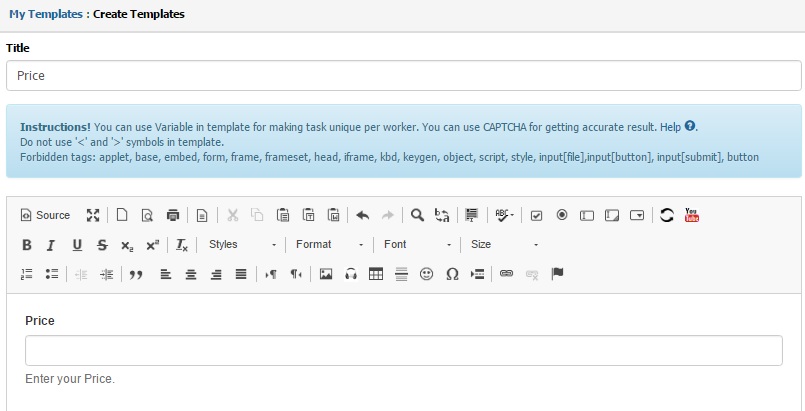Open the Styles dropdown
Image resolution: width=805 pixels, height=411 pixels.
tap(242, 245)
